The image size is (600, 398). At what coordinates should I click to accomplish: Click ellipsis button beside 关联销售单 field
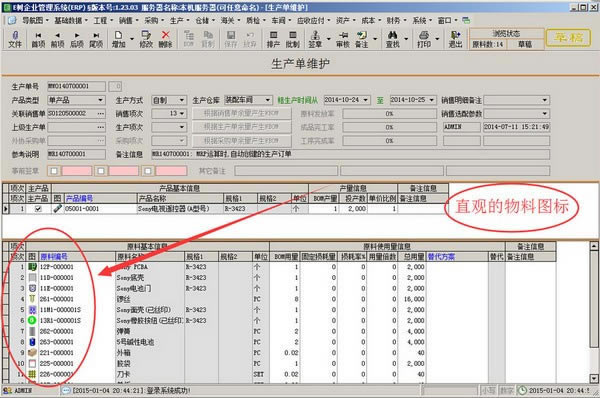(x=101, y=114)
